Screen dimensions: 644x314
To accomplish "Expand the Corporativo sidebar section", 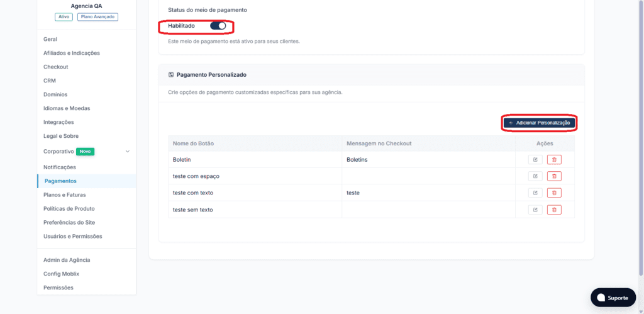I will tap(127, 151).
